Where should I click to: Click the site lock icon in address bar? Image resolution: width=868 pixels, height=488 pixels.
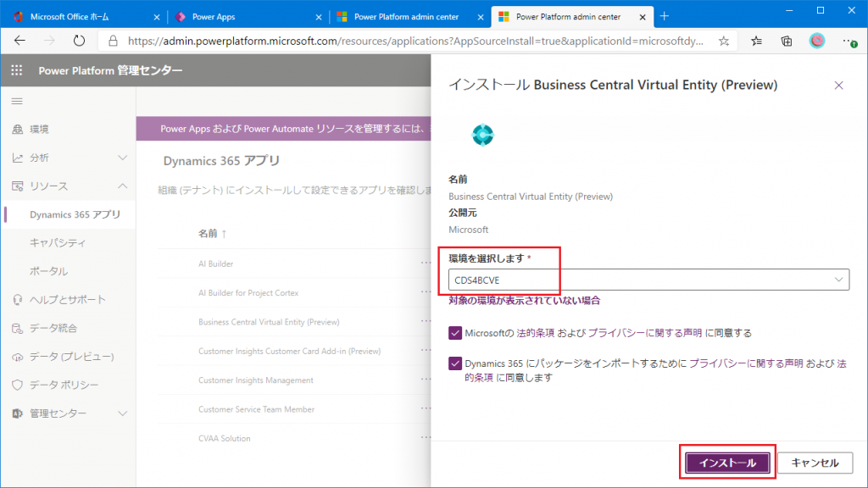(x=113, y=41)
